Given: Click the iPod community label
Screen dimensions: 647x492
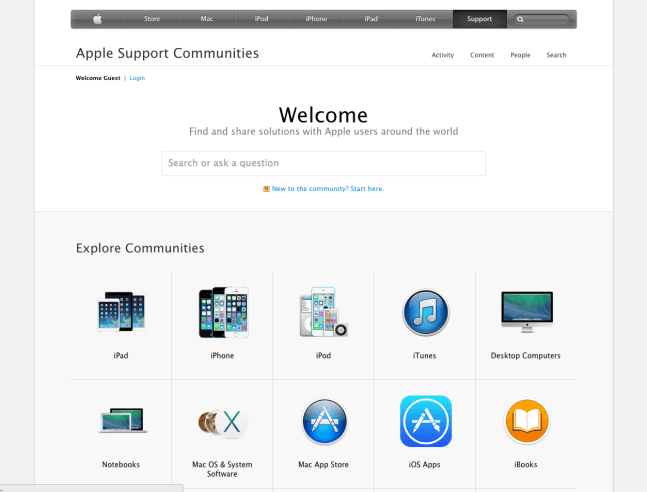Looking at the screenshot, I should [324, 355].
